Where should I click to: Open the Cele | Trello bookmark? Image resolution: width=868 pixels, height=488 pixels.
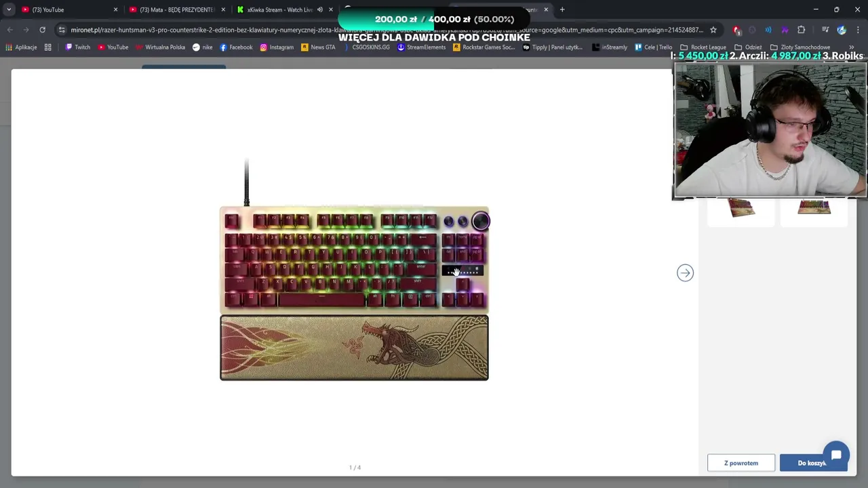(653, 47)
